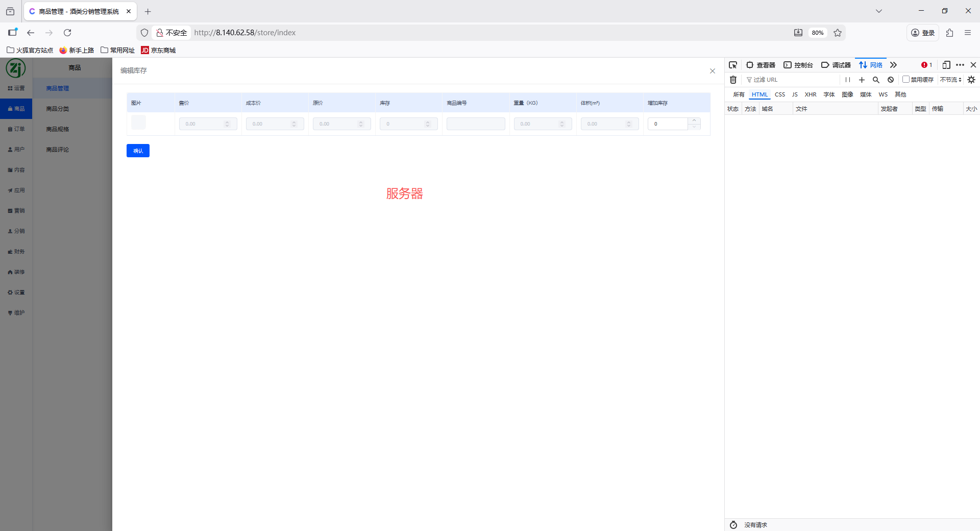This screenshot has width=980, height=531.
Task: Clear network log with trash icon
Action: (733, 80)
